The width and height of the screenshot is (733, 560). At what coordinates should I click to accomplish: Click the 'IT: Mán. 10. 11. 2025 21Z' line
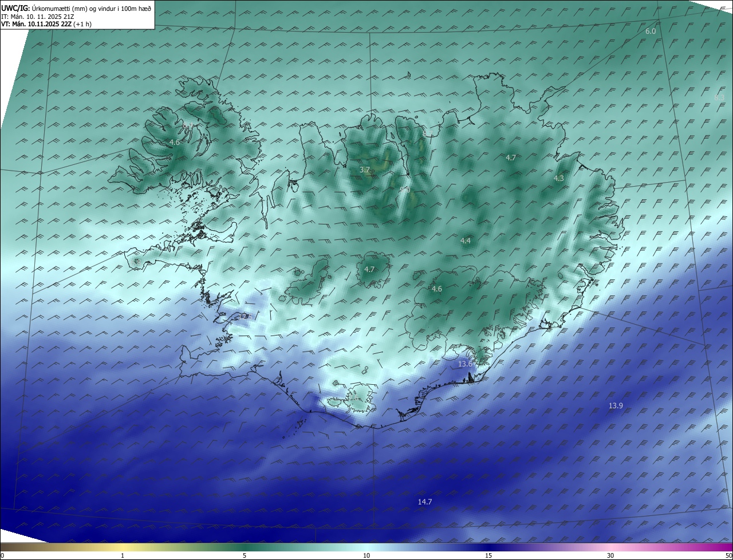(x=37, y=17)
